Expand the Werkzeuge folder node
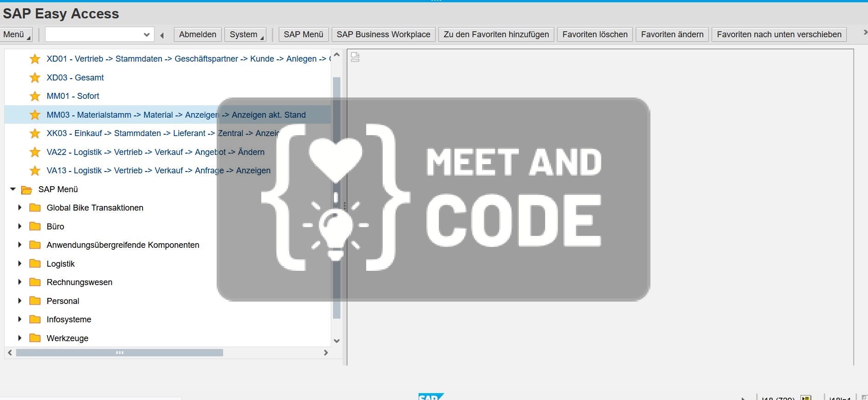 pyautogui.click(x=20, y=338)
